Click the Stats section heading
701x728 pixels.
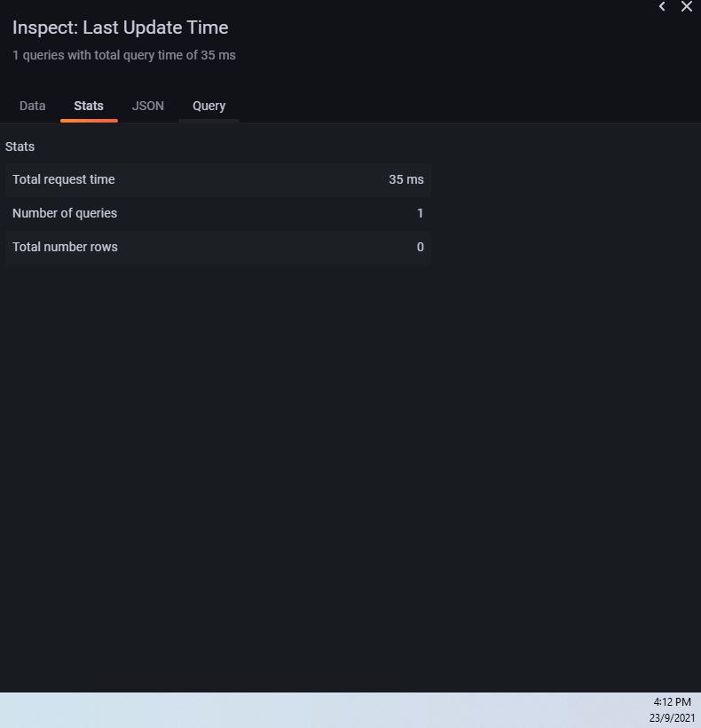tap(20, 146)
